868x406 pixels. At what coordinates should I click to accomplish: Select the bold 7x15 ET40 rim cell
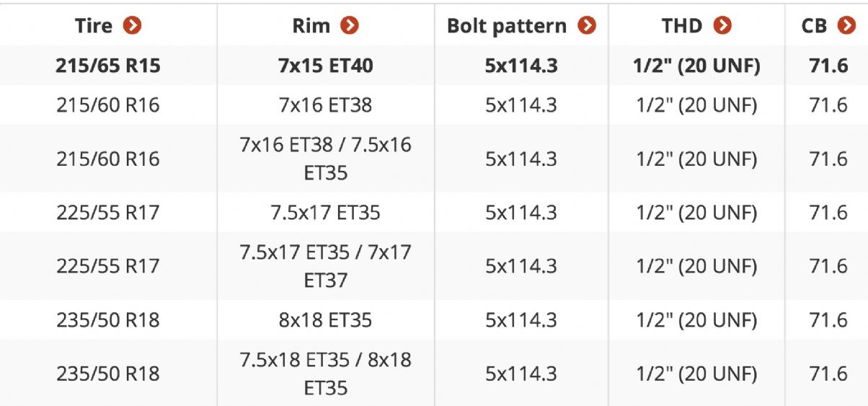click(326, 66)
